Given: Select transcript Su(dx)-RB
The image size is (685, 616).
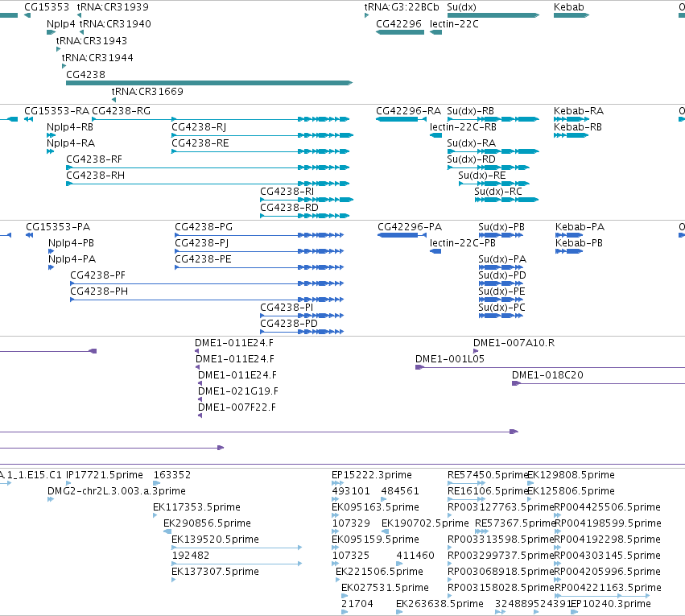Looking at the screenshot, I should click(x=471, y=111).
